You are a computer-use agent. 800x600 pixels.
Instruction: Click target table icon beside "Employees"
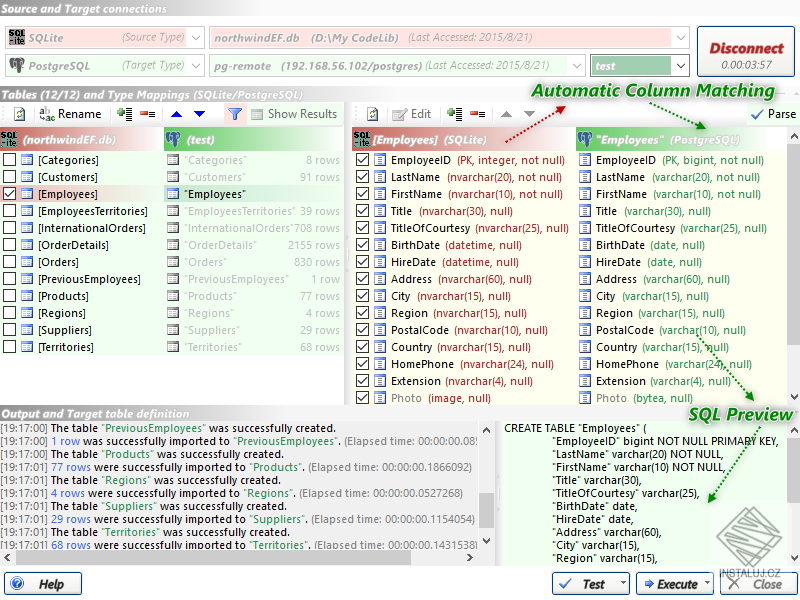[173, 194]
